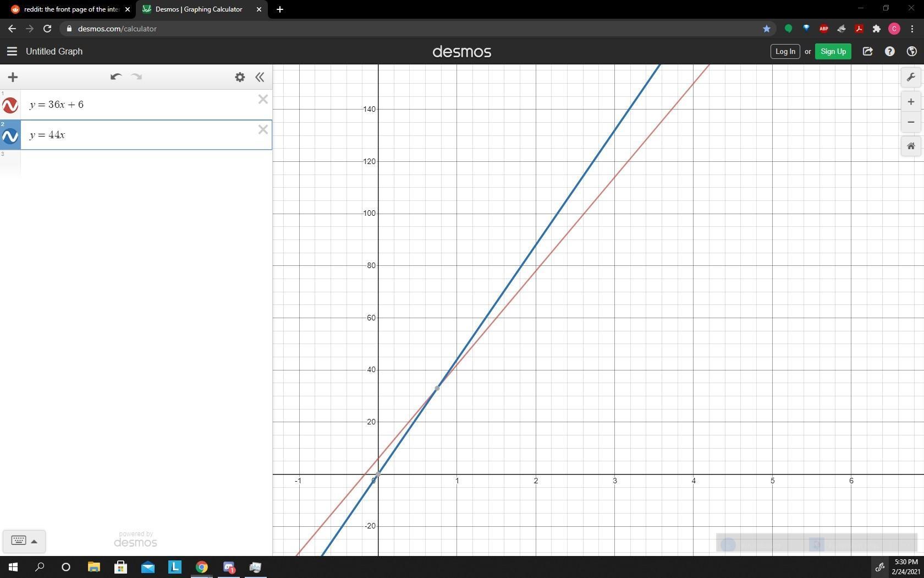Click the empty third expression row
This screenshot has height=578, width=924.
[146, 163]
